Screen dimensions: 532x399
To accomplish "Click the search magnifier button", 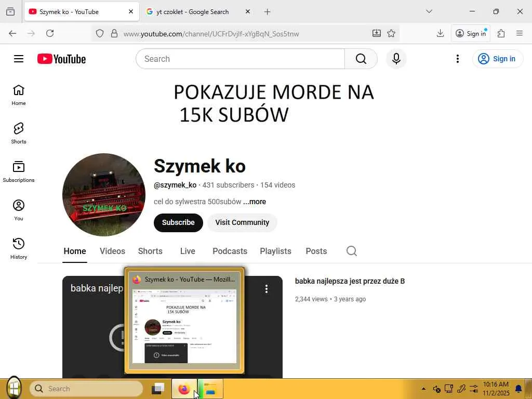I will click(361, 59).
